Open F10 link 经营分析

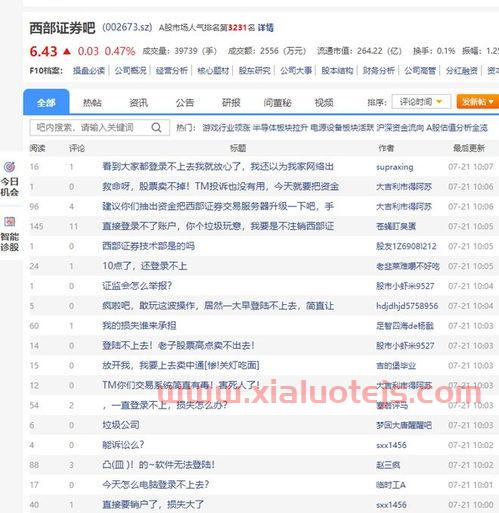pos(172,70)
